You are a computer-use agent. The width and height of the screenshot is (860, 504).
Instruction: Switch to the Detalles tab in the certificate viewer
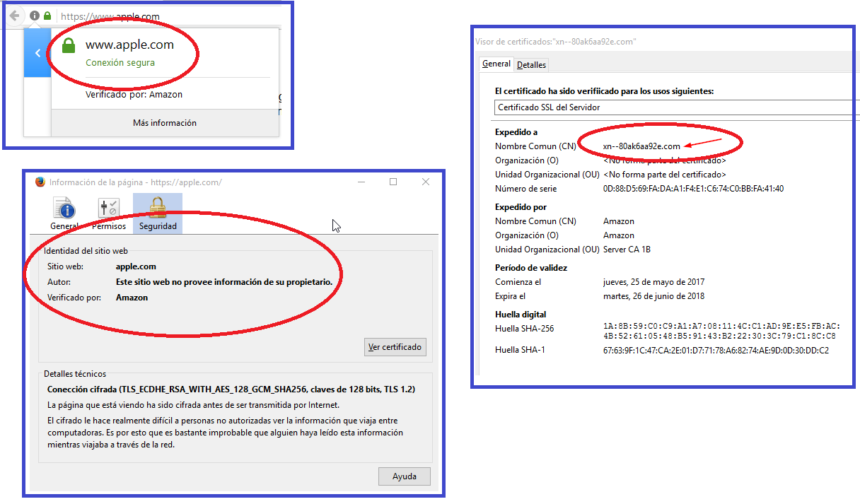coord(531,65)
